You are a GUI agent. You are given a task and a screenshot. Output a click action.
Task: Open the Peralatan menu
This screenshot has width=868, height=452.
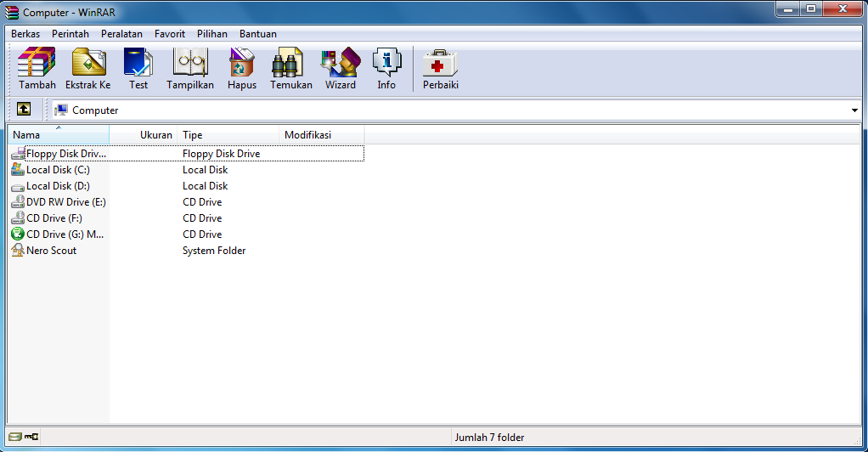(121, 34)
